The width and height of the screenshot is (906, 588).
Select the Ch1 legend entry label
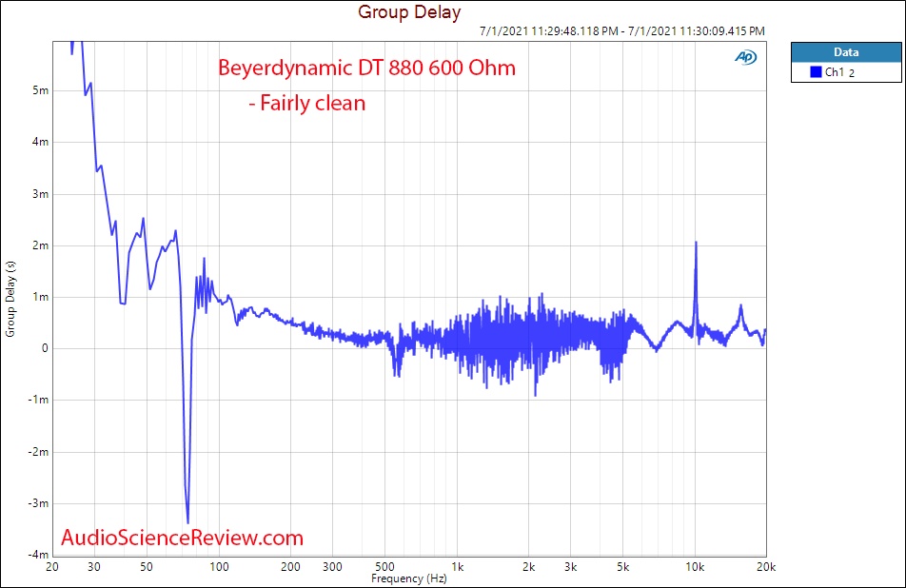[x=839, y=72]
